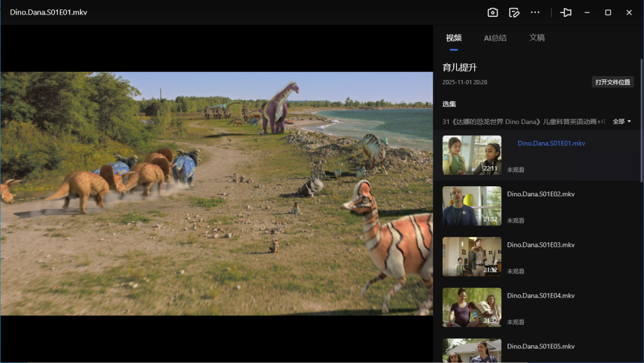Viewport: 644px width, 363px height.
Task: Open the note editing icon
Action: pos(514,13)
